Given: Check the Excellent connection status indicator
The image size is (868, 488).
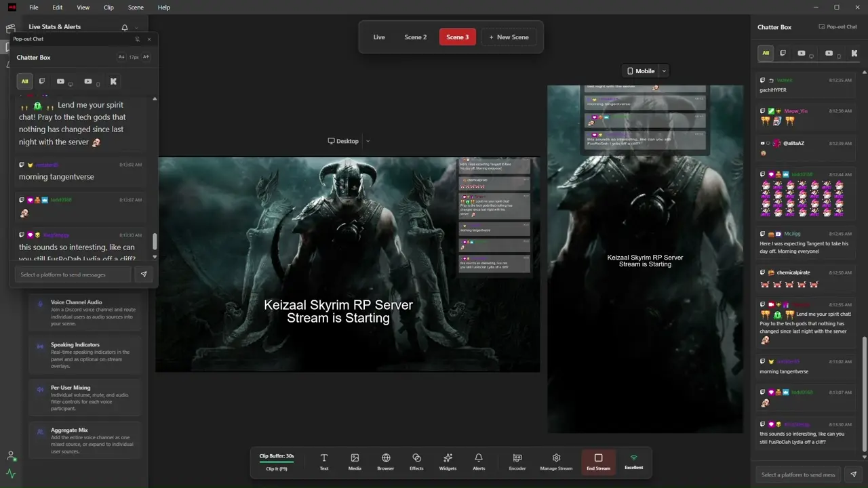Looking at the screenshot, I should click(x=634, y=462).
